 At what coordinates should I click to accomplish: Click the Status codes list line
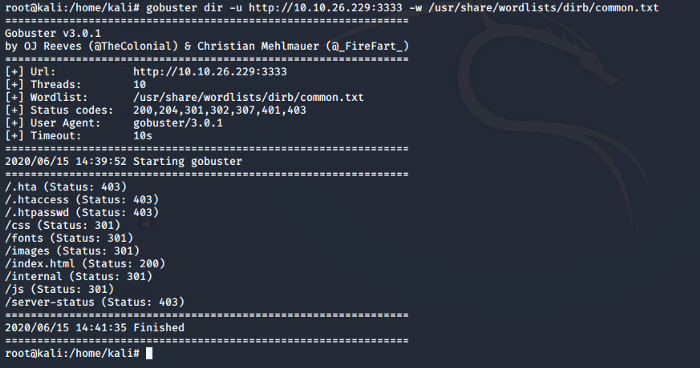155,110
